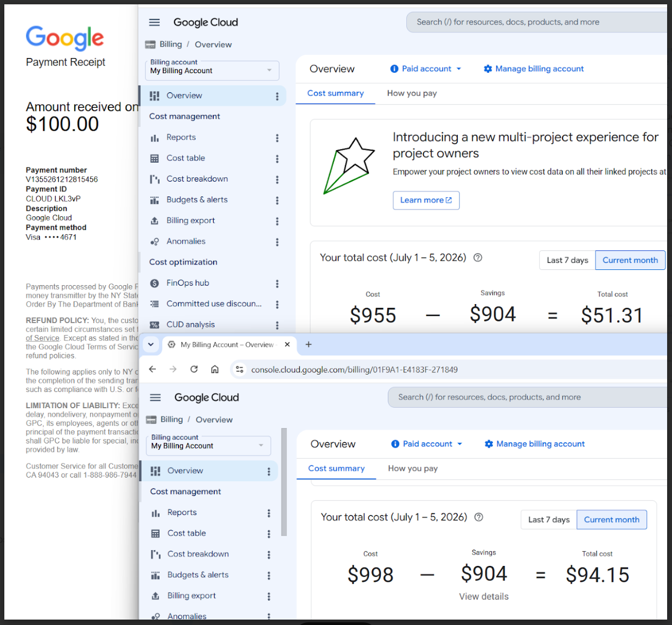The height and width of the screenshot is (625, 672).
Task: Select Last 7 days in upper window
Action: click(567, 260)
